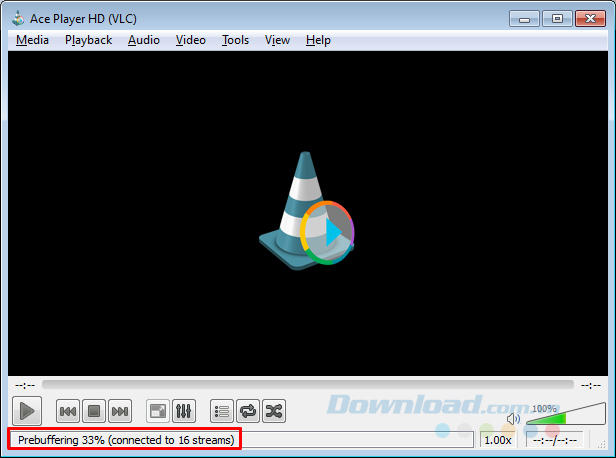
Task: Minimize the Ace Player HD window
Action: pos(524,19)
